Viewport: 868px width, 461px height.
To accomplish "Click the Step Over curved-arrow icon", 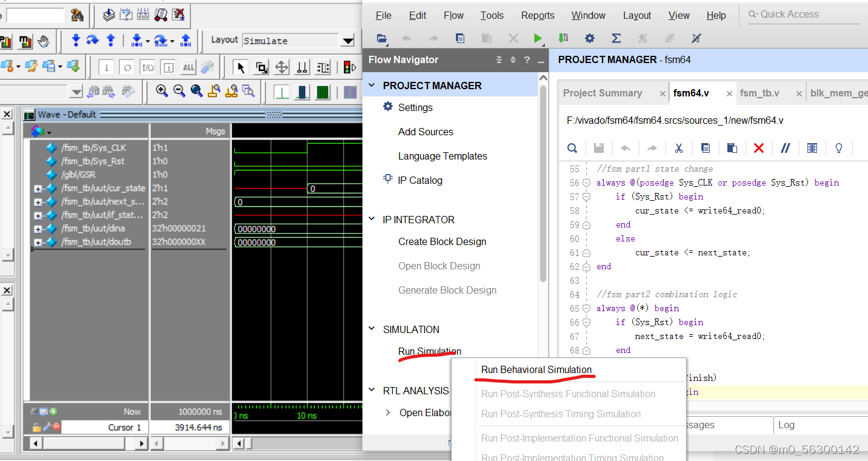I will click(x=93, y=41).
